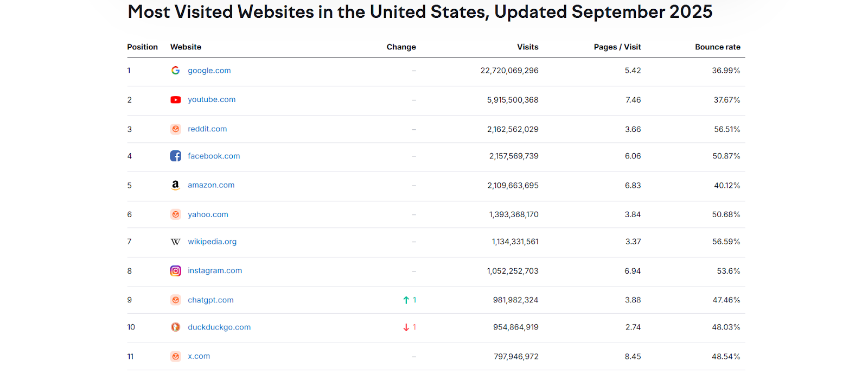Click the green up arrow for chatgpt.com
This screenshot has height=373, width=868.
406,300
